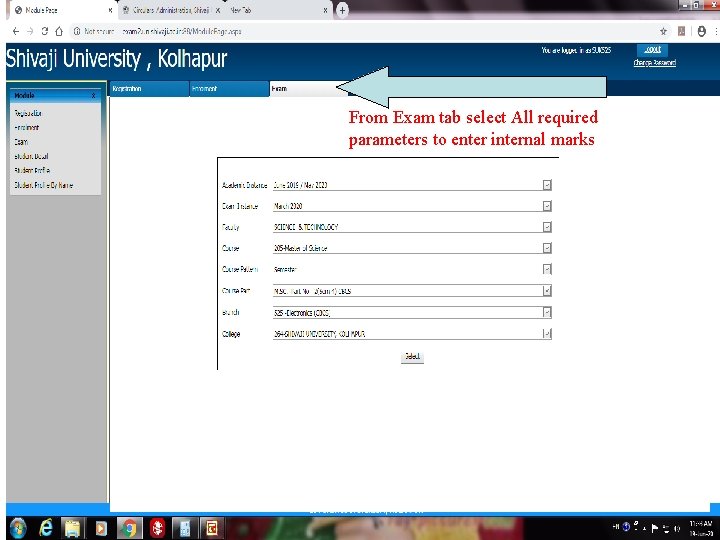720x540 pixels.
Task: Close the Module panel with its X
Action: [93, 96]
